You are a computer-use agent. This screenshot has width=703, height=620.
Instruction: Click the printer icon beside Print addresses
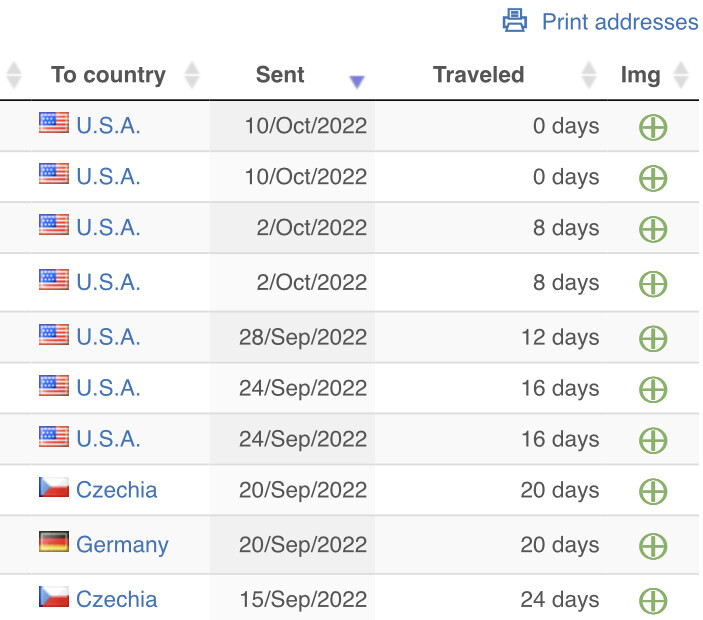[514, 21]
